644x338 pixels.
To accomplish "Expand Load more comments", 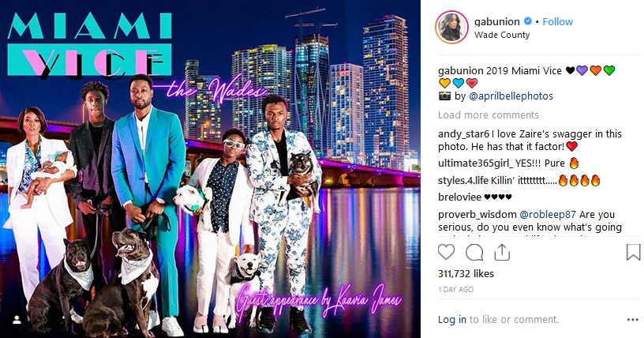I will pyautogui.click(x=489, y=115).
